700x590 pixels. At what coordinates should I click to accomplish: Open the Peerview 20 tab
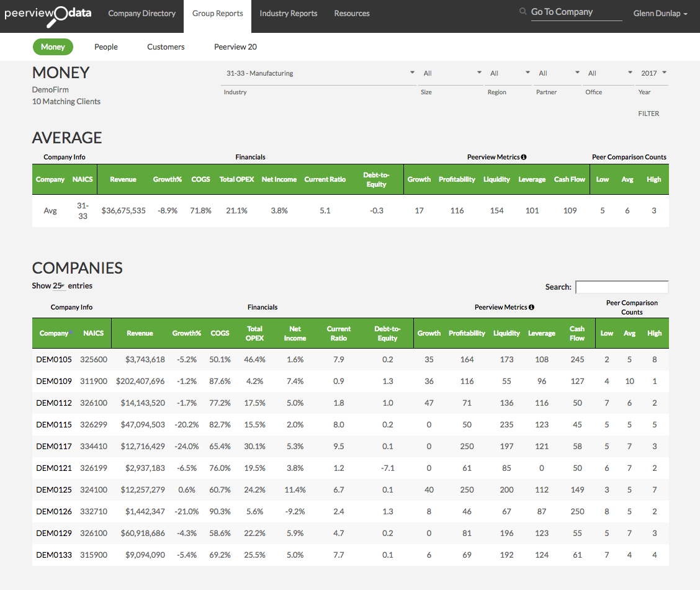235,47
